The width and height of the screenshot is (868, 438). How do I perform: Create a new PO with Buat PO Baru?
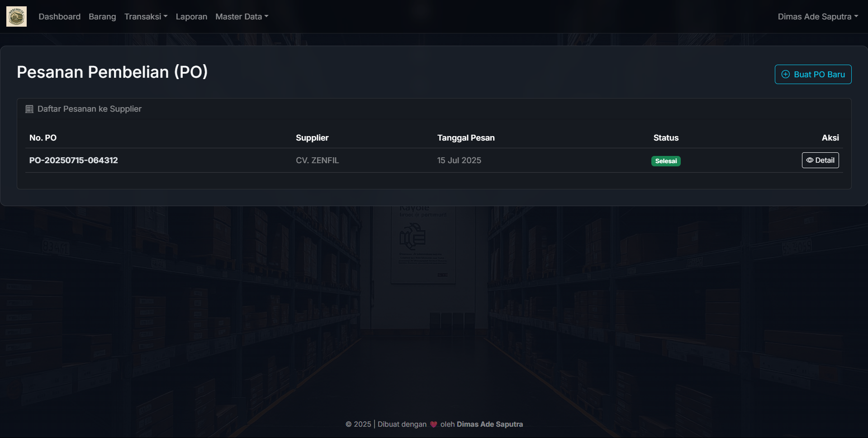[813, 75]
